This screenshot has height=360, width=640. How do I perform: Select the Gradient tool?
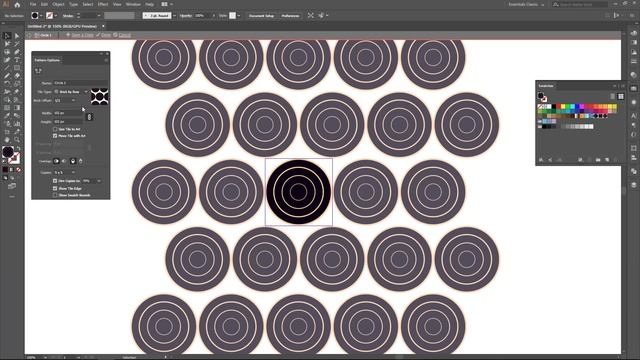pyautogui.click(x=17, y=108)
